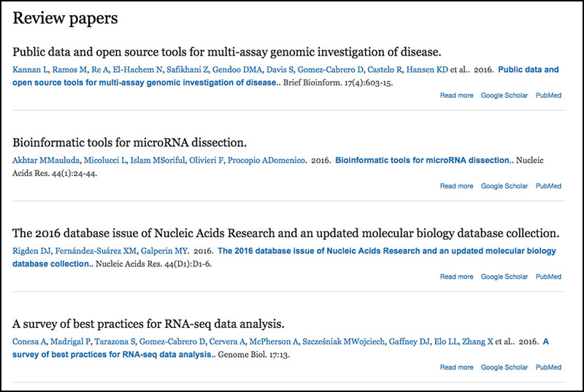The width and height of the screenshot is (584, 392).
Task: Open Read more for 2016 database issue paper
Action: coord(456,277)
